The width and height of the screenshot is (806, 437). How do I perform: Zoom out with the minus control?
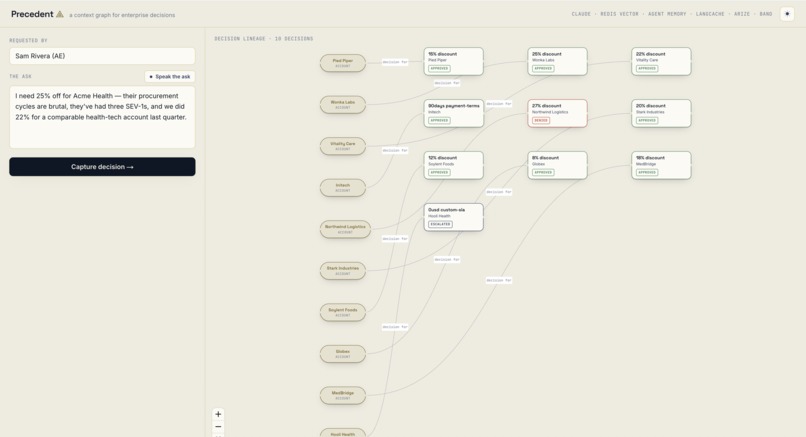coord(218,427)
